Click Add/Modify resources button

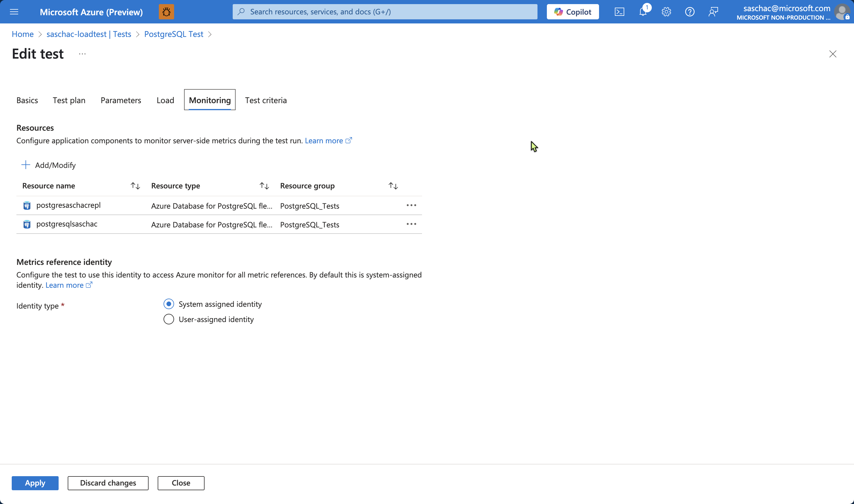[49, 165]
